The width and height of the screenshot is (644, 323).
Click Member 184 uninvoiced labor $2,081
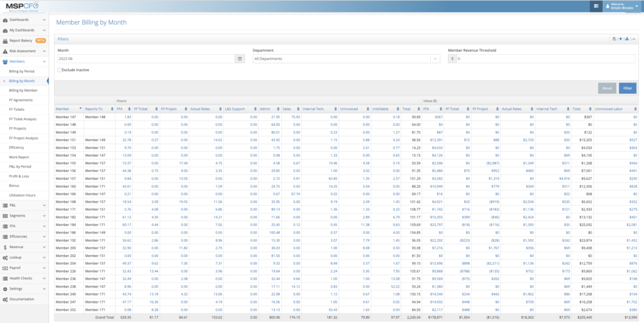pyautogui.click(x=631, y=225)
